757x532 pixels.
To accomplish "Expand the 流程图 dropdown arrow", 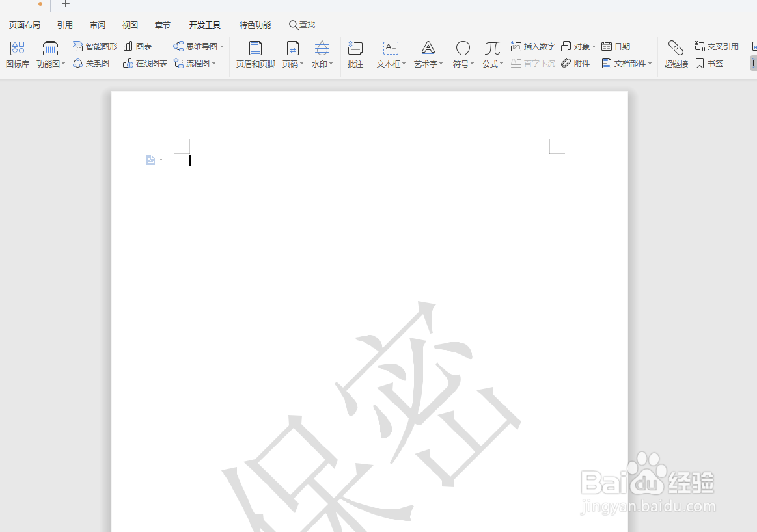I will (214, 63).
